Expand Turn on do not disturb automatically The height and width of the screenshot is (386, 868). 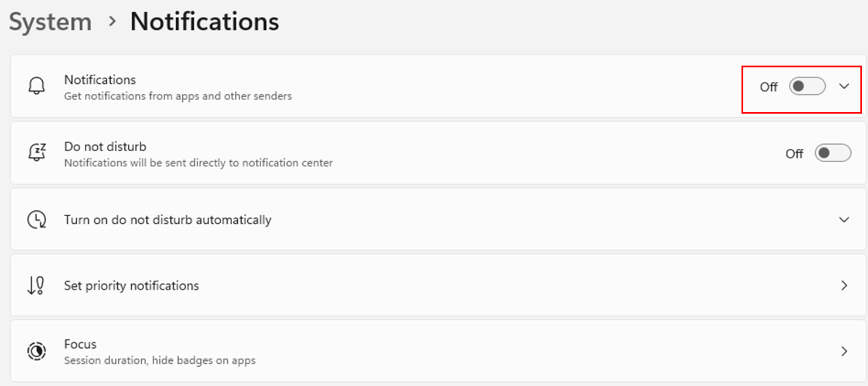(844, 220)
